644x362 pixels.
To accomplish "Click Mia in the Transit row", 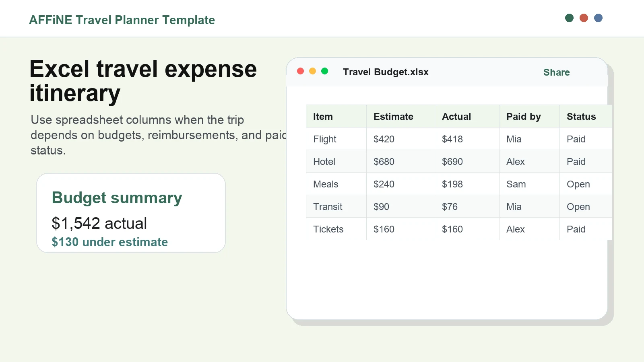I will point(529,206).
